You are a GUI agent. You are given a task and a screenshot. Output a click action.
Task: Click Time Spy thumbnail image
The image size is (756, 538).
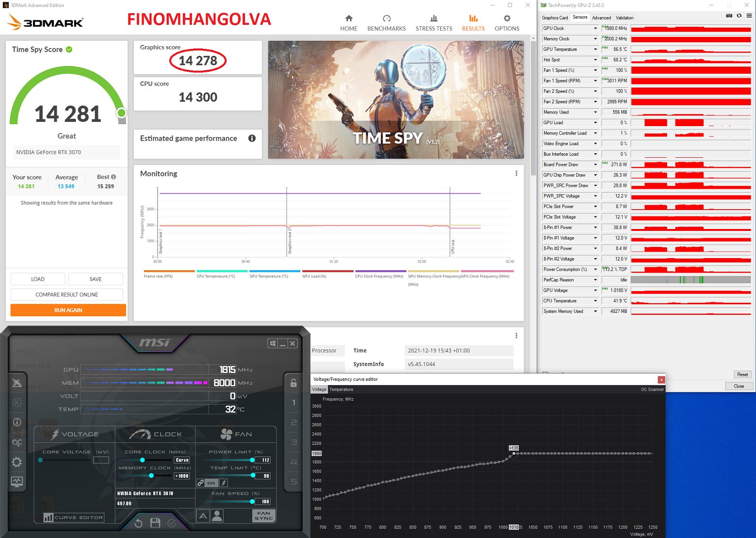pyautogui.click(x=396, y=99)
